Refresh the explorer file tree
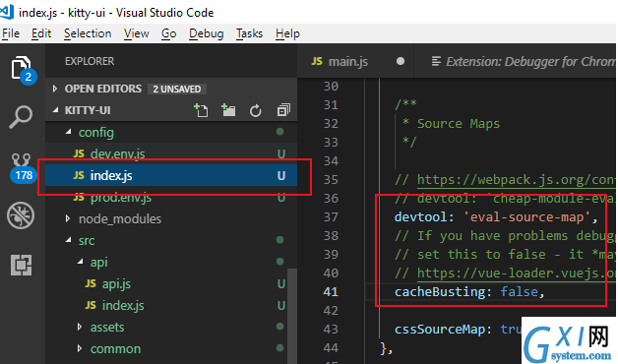This screenshot has height=364, width=618. coord(256,111)
